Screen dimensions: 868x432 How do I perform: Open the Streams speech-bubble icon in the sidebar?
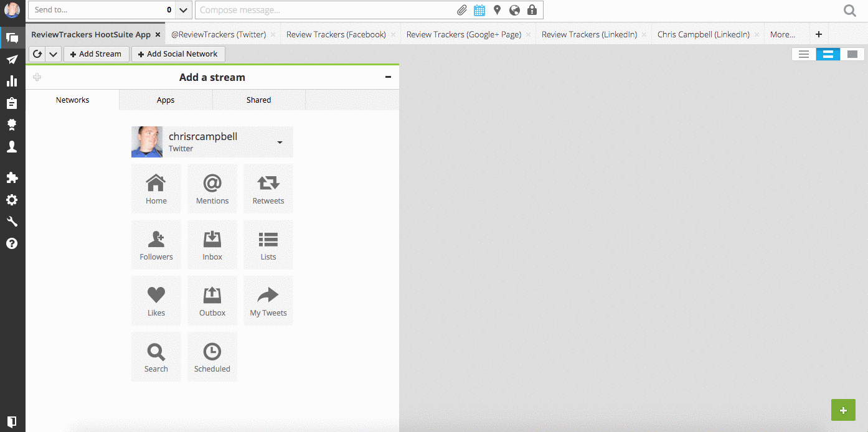pyautogui.click(x=12, y=37)
